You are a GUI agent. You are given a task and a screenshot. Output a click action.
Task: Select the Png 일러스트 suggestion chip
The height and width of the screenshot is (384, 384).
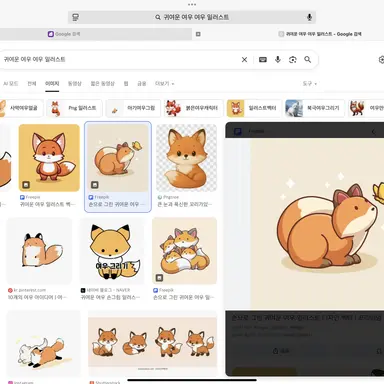point(74,108)
